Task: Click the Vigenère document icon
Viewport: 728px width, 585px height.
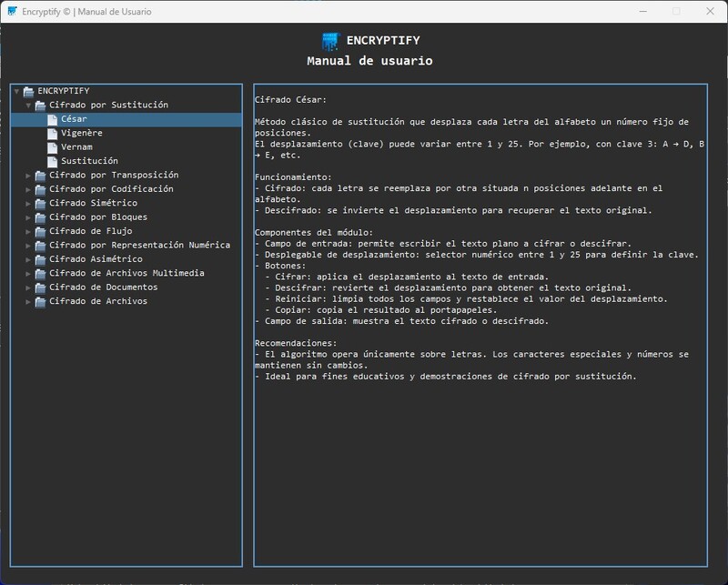Action: coord(52,132)
